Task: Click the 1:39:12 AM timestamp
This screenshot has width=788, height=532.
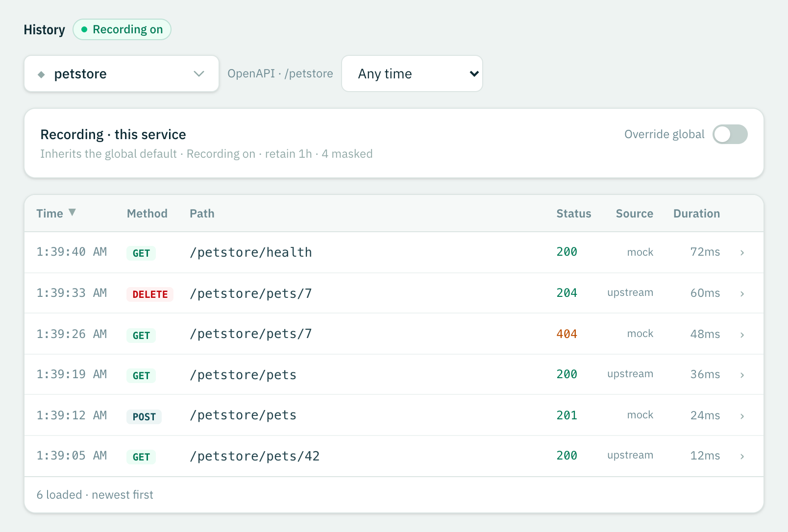Action: [x=72, y=415]
